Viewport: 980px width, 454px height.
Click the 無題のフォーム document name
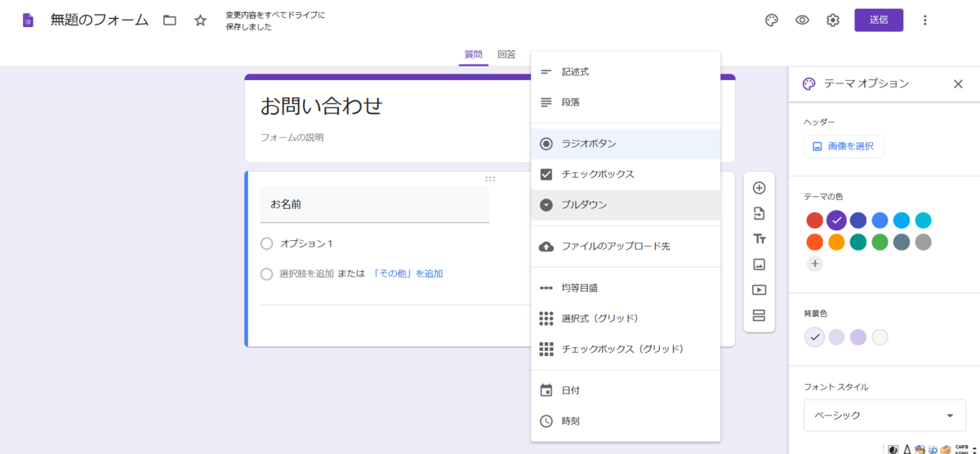(100, 20)
